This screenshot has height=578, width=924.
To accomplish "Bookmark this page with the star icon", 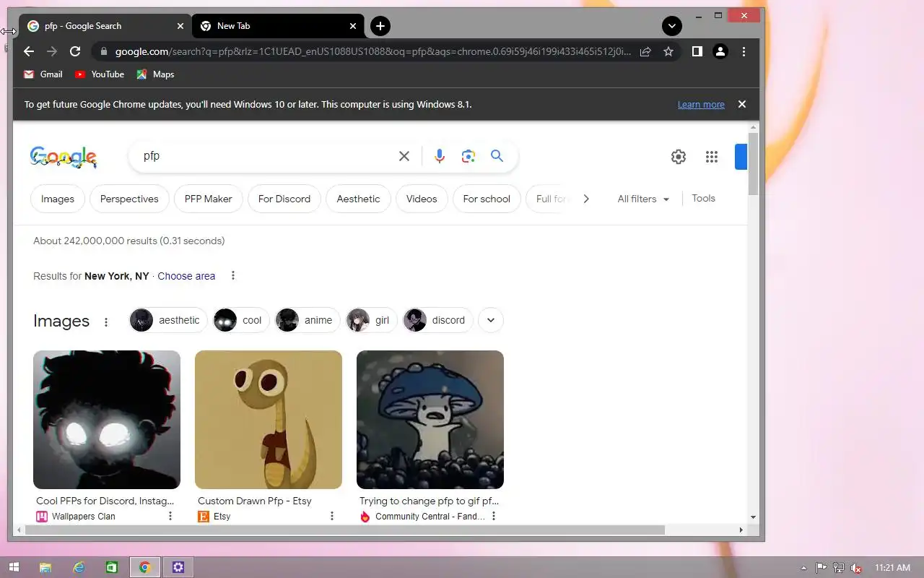I will (x=668, y=51).
